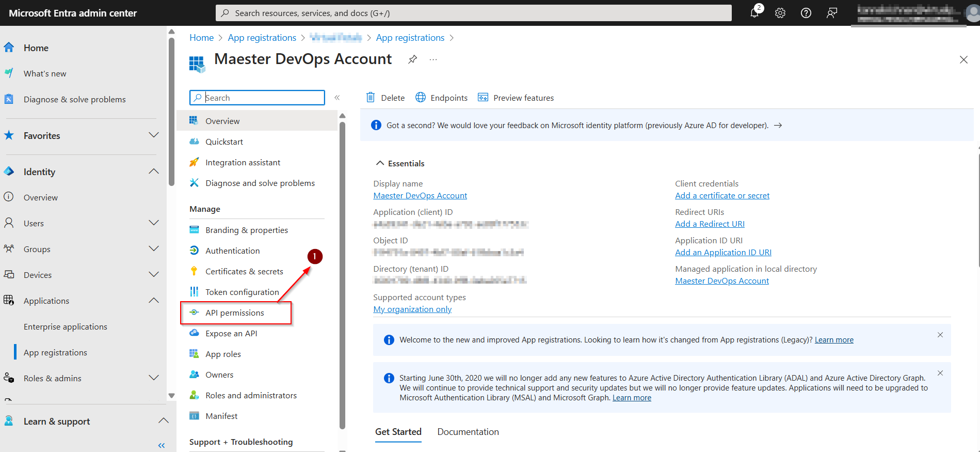Click Home in the breadcrumb
Viewport: 980px width, 452px height.
[201, 38]
